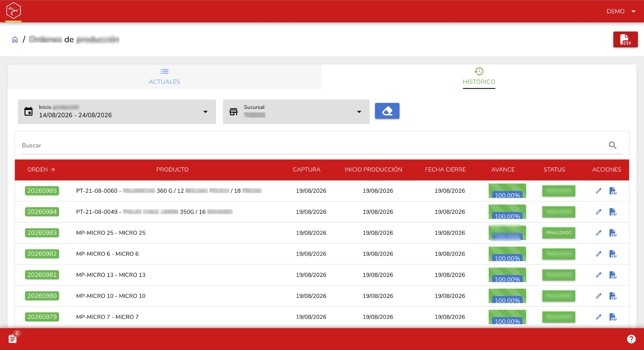Select the HISTÓRICO tab
This screenshot has width=644, height=350.
[479, 76]
